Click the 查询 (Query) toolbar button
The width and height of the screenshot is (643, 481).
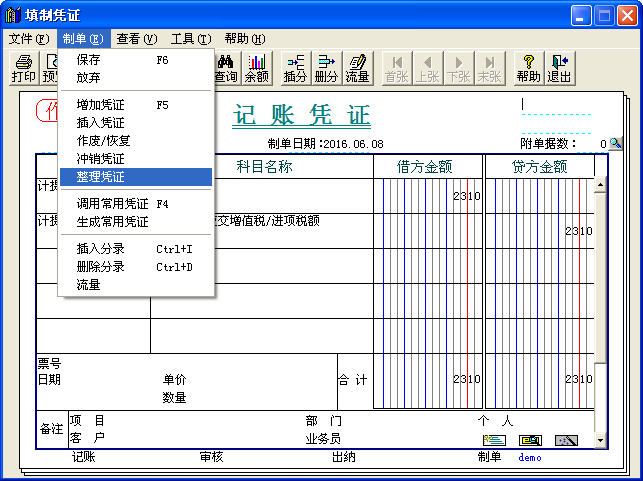(226, 68)
